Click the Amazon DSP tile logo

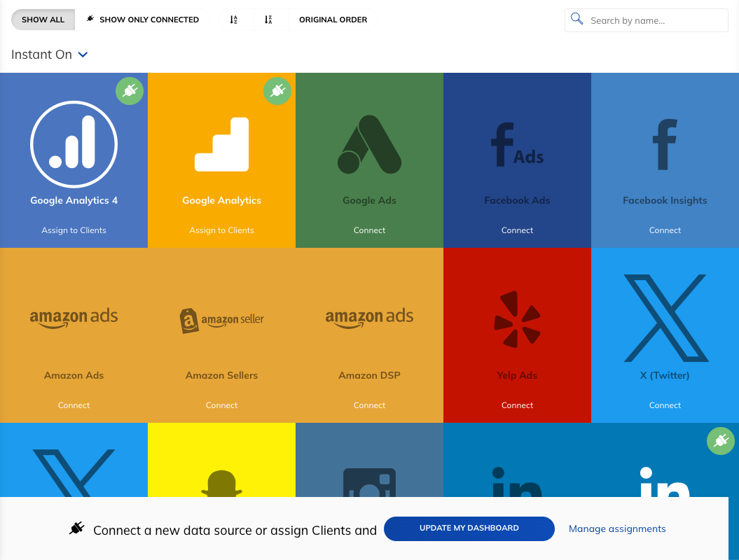coord(370,318)
